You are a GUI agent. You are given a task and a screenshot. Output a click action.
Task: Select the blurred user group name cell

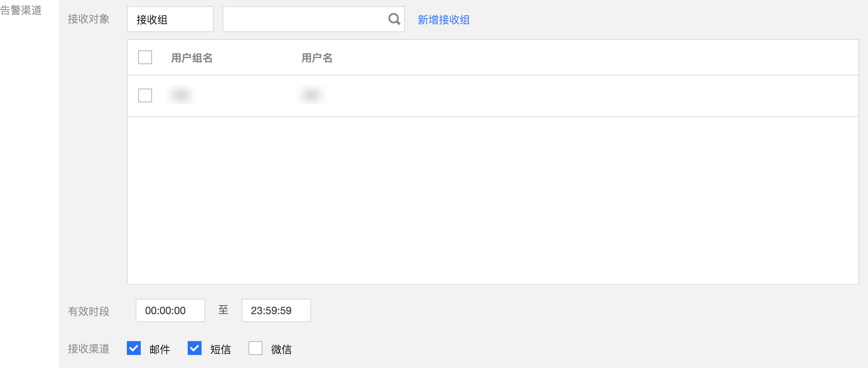click(181, 95)
